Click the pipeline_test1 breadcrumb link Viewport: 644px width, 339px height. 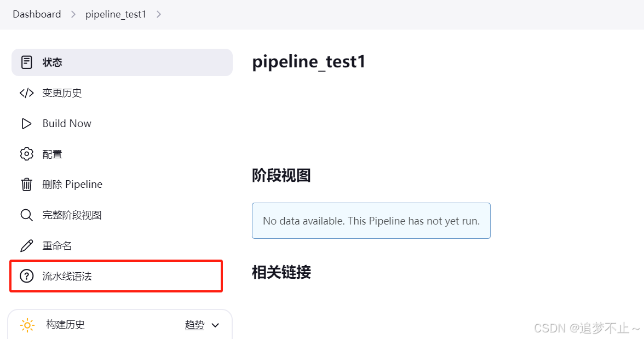click(116, 14)
